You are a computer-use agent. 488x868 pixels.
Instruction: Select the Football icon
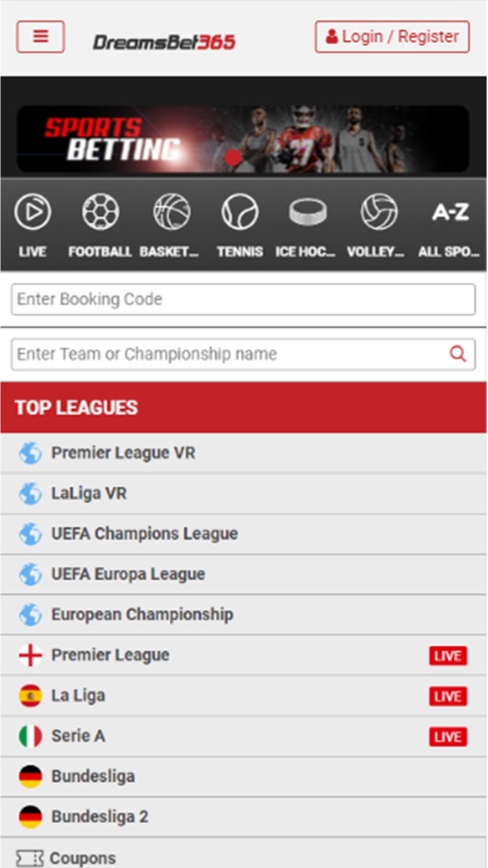coord(100,212)
